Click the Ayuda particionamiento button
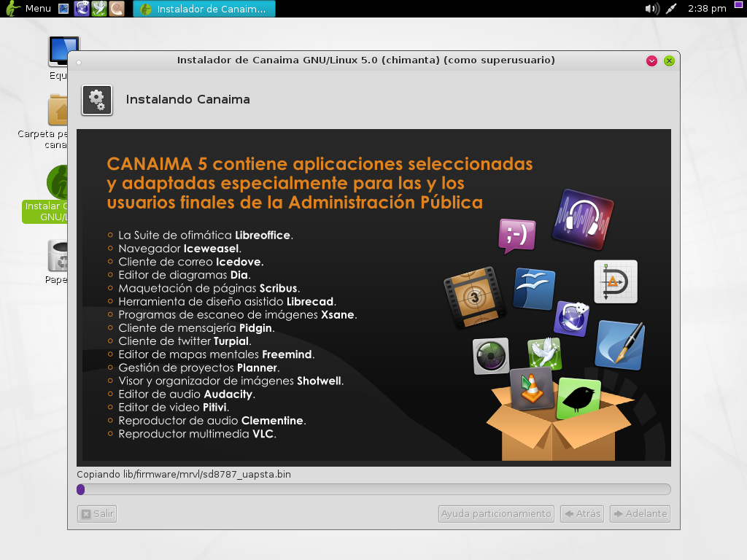Image resolution: width=747 pixels, height=560 pixels. click(x=496, y=513)
